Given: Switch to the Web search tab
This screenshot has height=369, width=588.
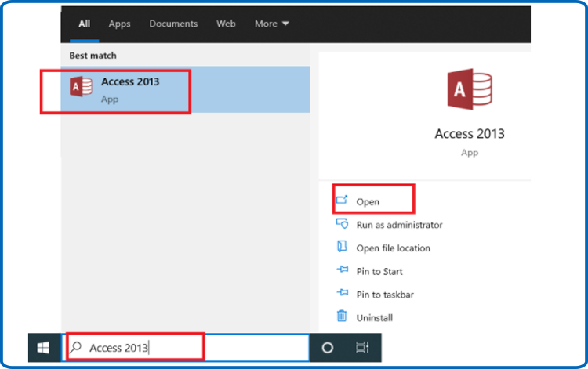Looking at the screenshot, I should [226, 24].
